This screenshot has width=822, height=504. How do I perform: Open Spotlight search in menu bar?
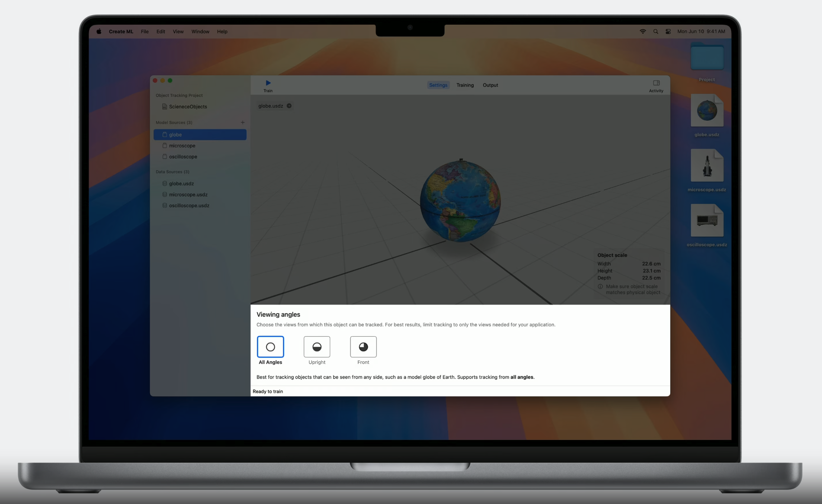point(656,32)
